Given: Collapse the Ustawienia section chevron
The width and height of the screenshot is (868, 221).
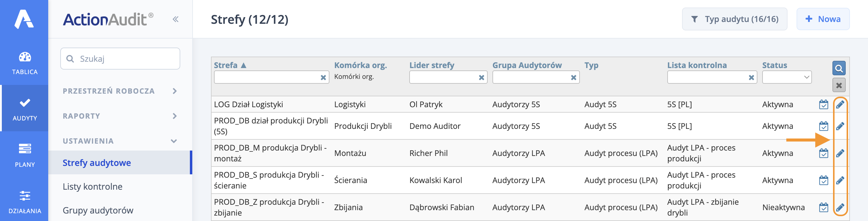Looking at the screenshot, I should tap(174, 141).
